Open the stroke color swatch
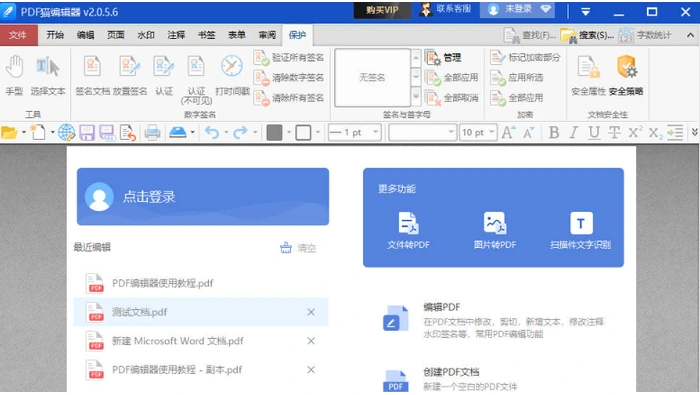 (x=303, y=133)
